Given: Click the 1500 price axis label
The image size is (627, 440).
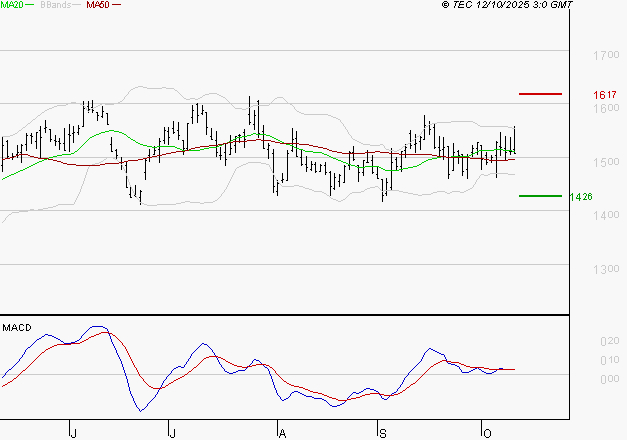Looking at the screenshot, I should tap(606, 162).
